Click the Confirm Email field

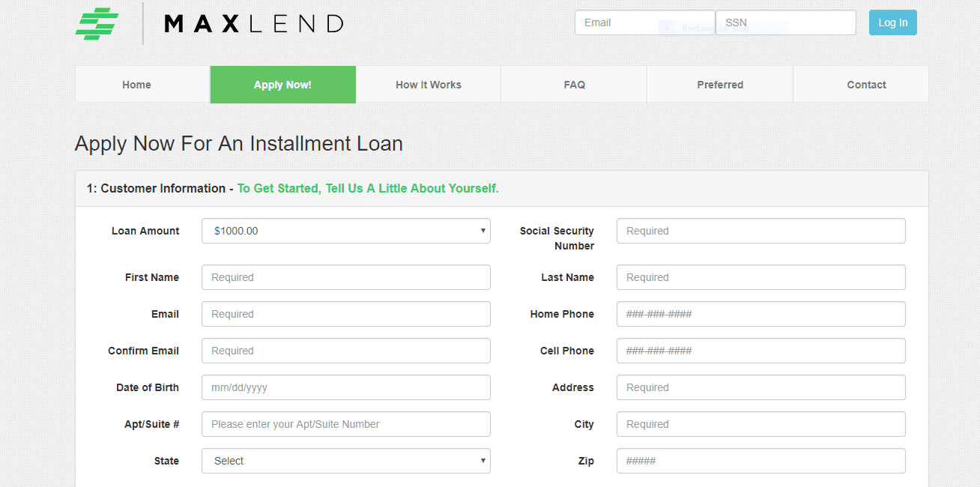point(345,351)
